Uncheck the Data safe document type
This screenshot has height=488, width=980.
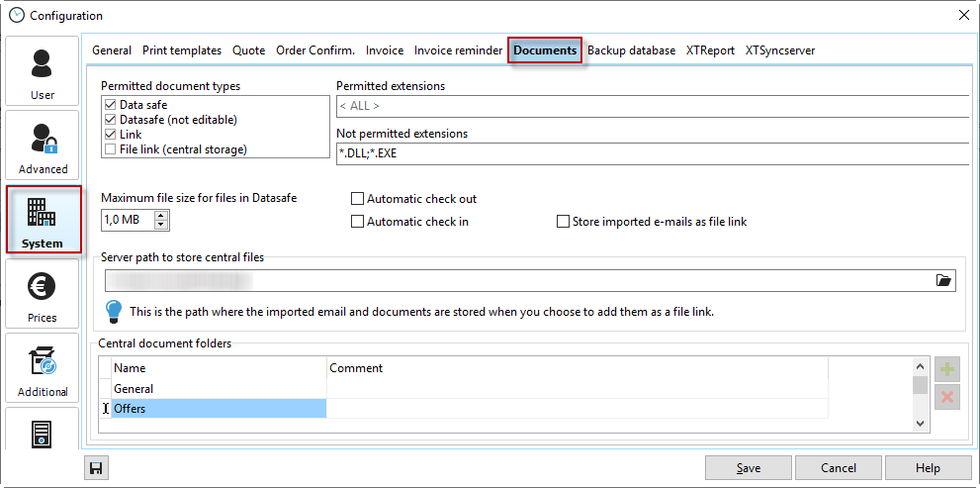110,105
